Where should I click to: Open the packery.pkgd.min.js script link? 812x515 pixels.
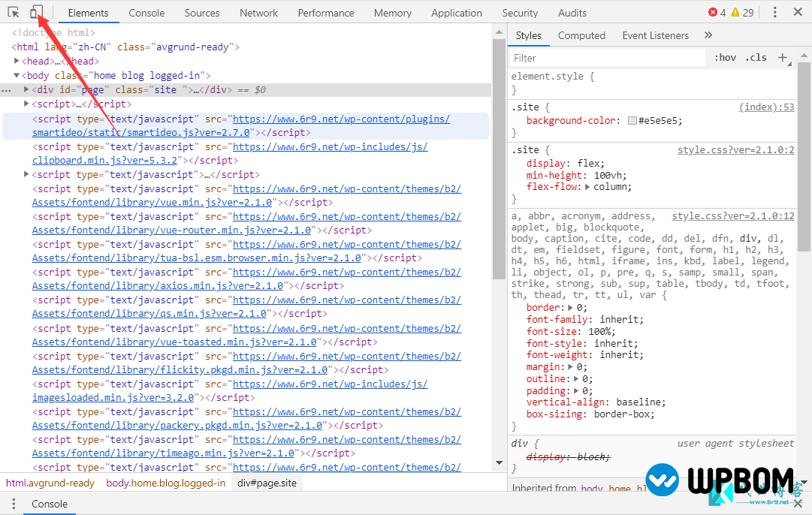tap(246, 419)
